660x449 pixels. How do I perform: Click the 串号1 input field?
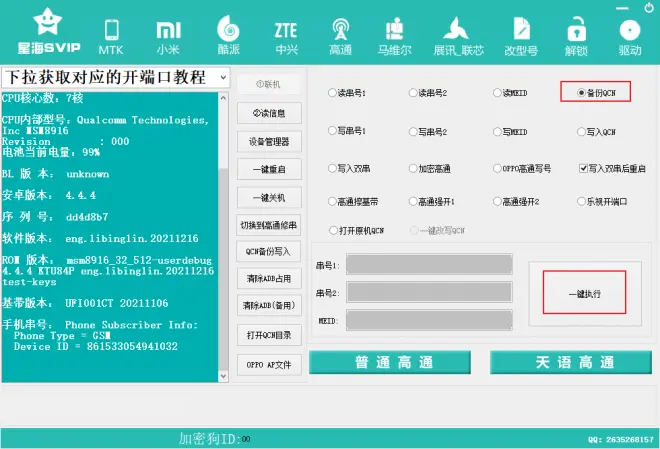coord(429,264)
